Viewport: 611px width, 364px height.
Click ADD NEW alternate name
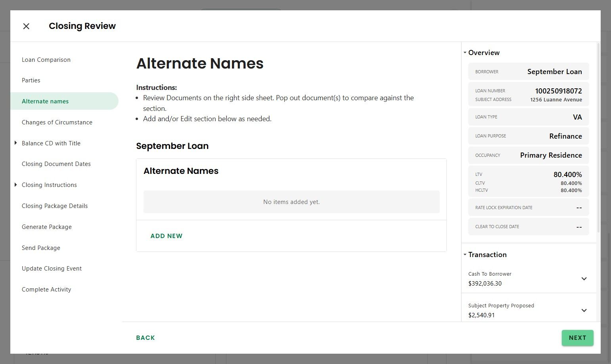pyautogui.click(x=167, y=236)
